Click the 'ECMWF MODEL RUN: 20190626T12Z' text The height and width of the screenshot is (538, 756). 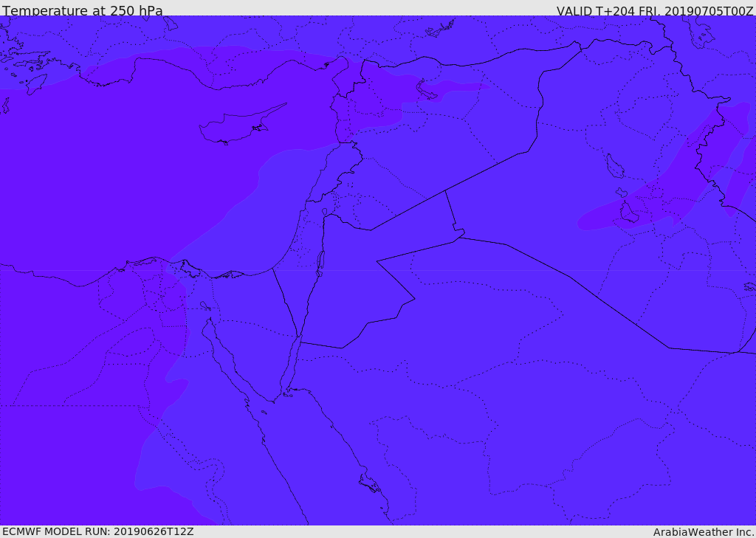click(x=98, y=531)
